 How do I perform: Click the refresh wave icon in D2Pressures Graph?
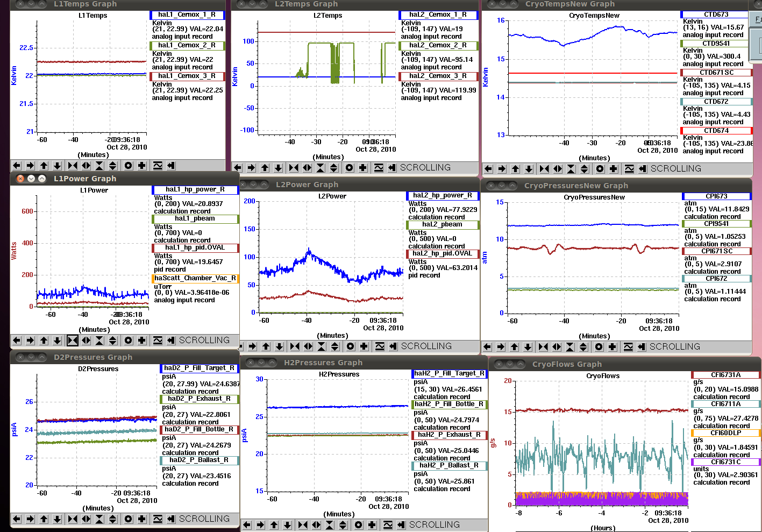[x=158, y=519]
